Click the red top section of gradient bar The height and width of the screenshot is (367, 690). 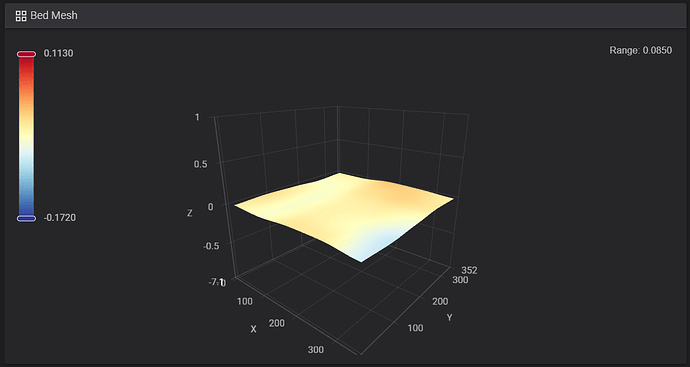point(26,70)
